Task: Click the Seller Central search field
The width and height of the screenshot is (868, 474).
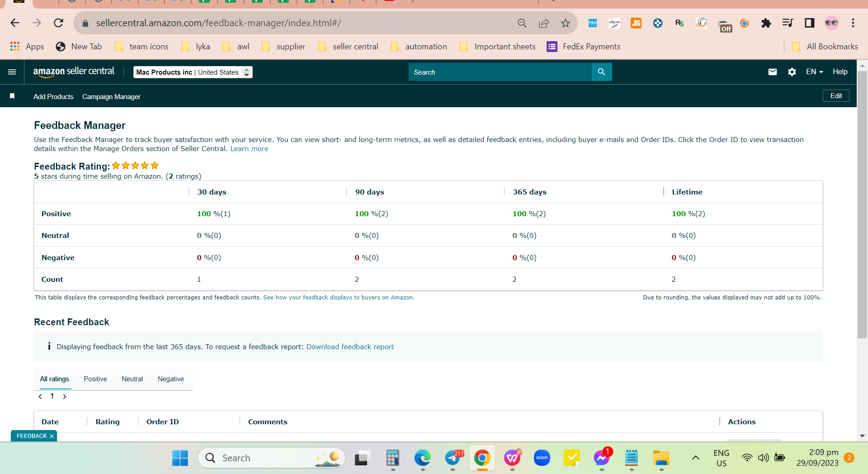Action: 500,72
